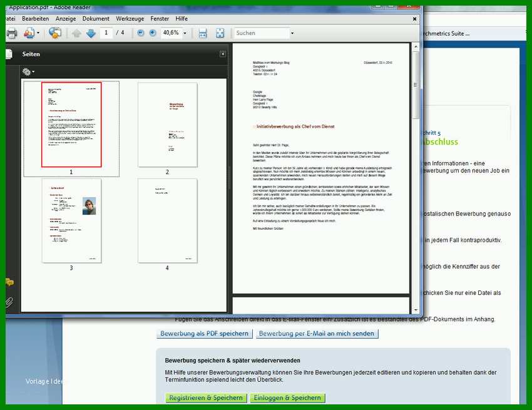Go to next page with the blue down arrow
Screen dimensions: 532x410
[91, 33]
